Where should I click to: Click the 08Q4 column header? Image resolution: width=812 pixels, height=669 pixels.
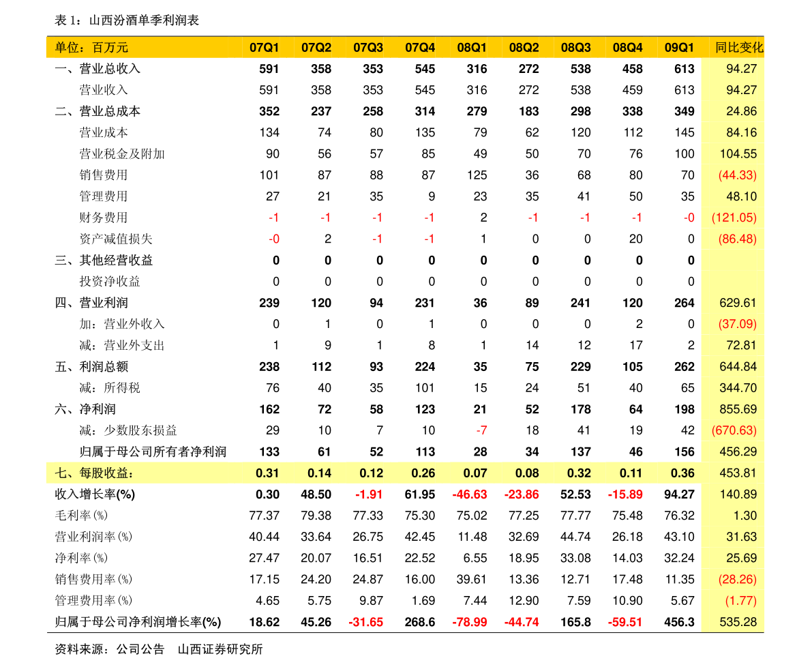(628, 48)
